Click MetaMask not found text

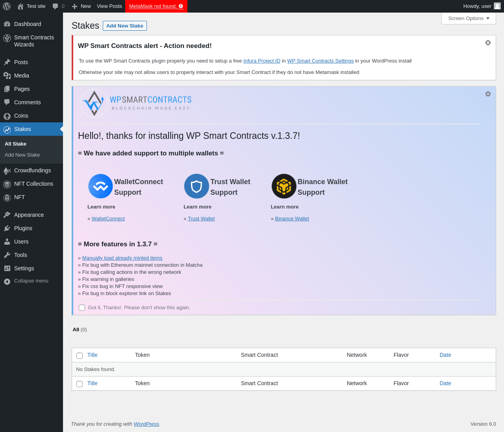(152, 6)
